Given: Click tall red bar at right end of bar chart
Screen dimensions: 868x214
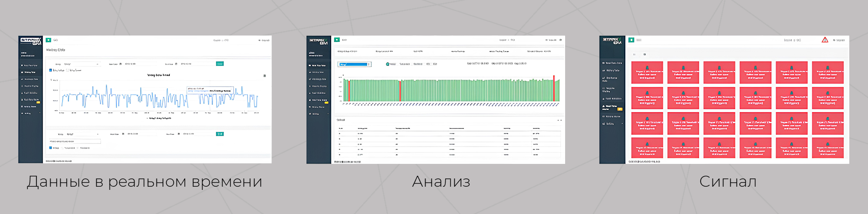Looking at the screenshot, I should (554, 88).
